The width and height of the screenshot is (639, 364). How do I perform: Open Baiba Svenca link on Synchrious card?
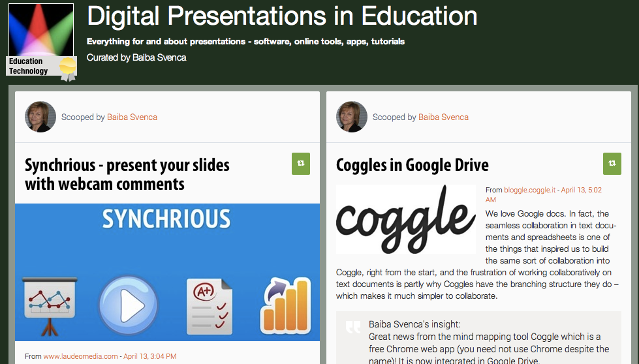tap(132, 117)
